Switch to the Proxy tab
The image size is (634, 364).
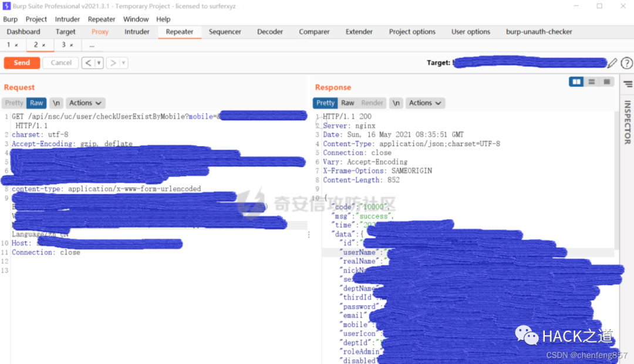[x=100, y=32]
